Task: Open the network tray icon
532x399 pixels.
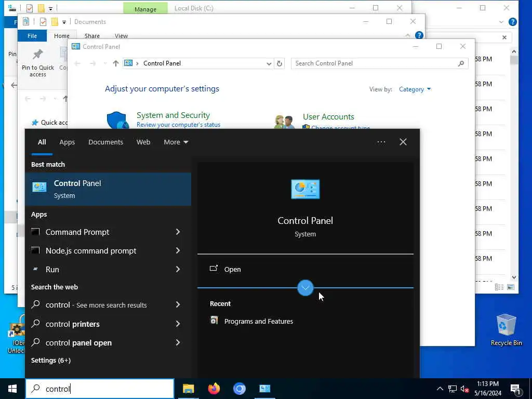Action: click(x=453, y=389)
